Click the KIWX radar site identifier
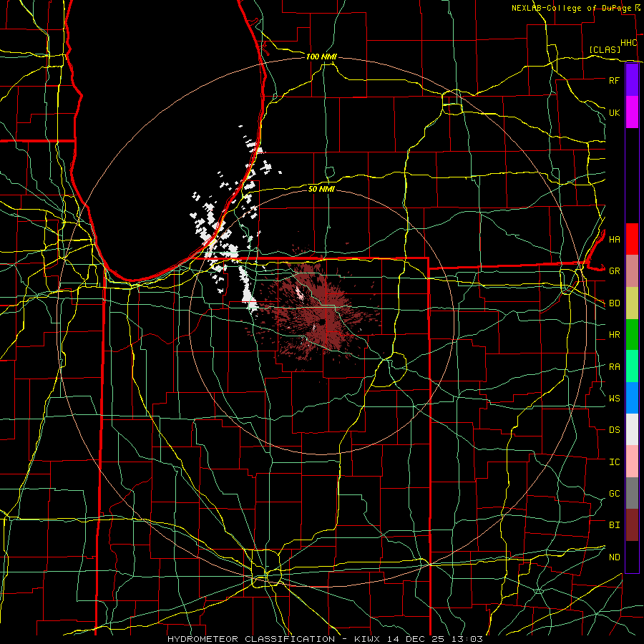 click(x=369, y=639)
